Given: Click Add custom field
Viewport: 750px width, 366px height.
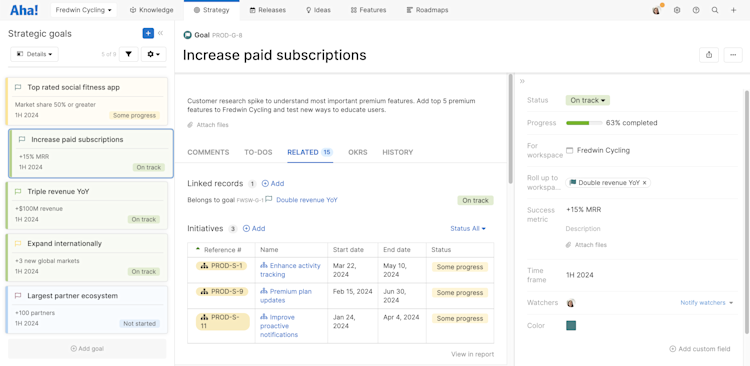Looking at the screenshot, I should (x=700, y=349).
